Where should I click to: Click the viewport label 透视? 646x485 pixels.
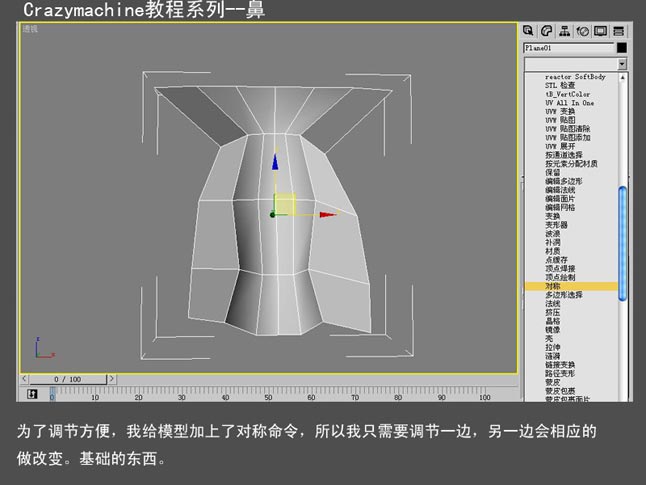click(30, 29)
